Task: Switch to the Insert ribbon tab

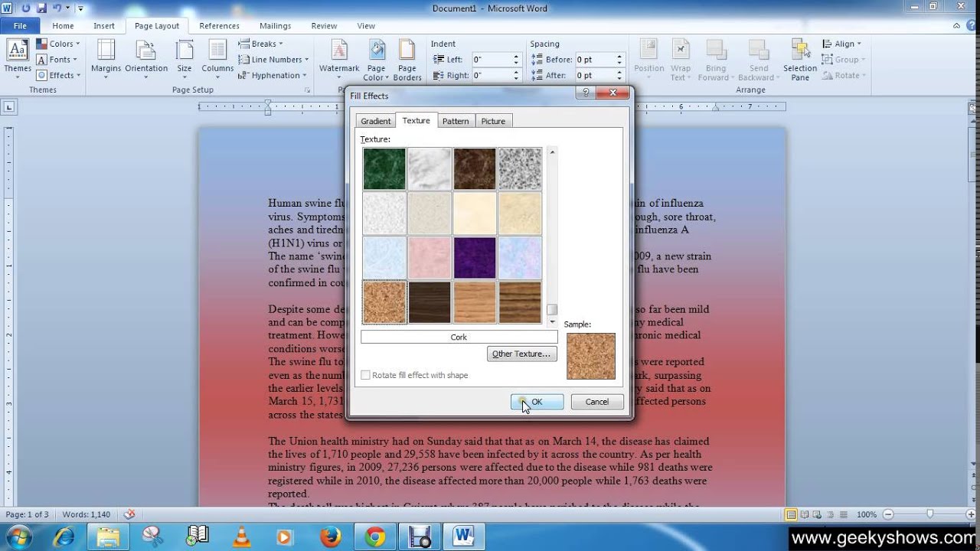Action: (x=104, y=25)
